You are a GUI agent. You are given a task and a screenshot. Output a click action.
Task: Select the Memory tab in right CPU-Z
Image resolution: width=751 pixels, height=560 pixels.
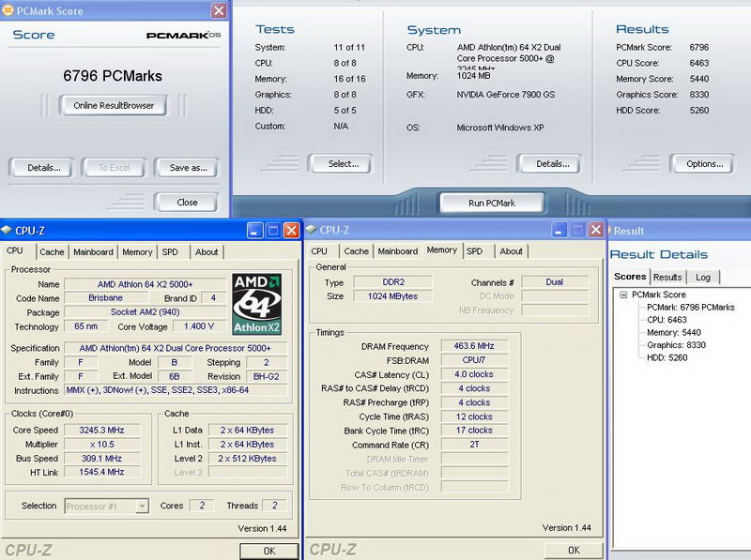441,250
